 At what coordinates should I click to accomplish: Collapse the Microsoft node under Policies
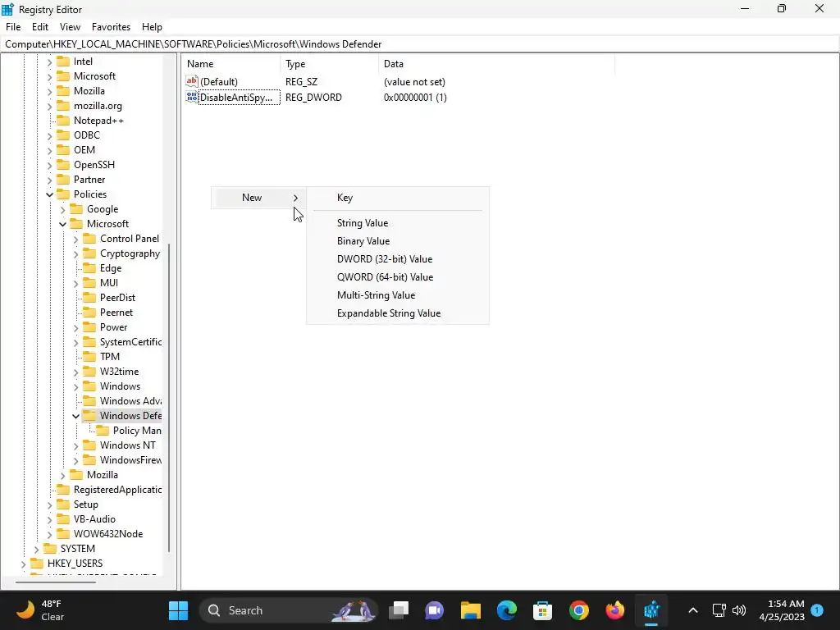[x=62, y=224]
